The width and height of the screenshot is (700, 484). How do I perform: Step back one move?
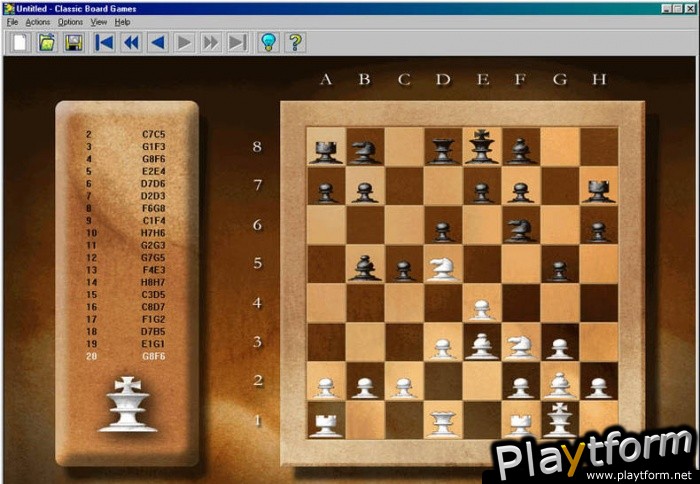(x=158, y=42)
